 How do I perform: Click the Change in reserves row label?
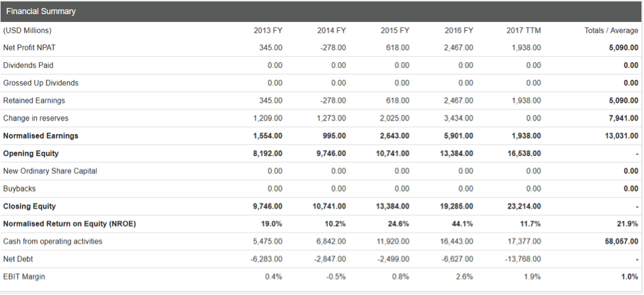click(36, 118)
